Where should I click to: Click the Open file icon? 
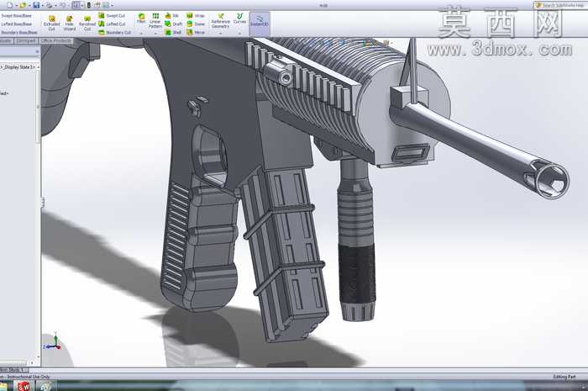24,5
